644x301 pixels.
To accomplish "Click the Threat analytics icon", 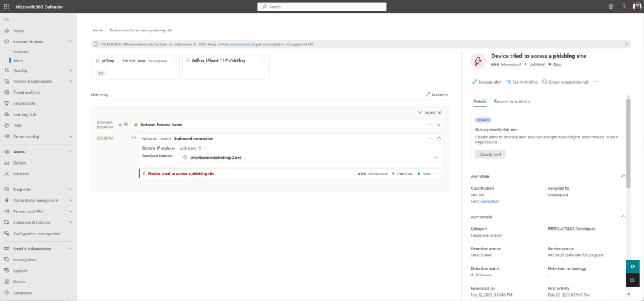I will click(6, 92).
